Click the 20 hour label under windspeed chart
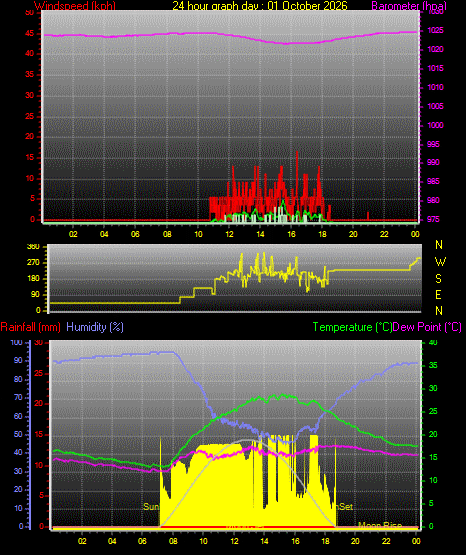The height and width of the screenshot is (555, 466). tap(353, 234)
